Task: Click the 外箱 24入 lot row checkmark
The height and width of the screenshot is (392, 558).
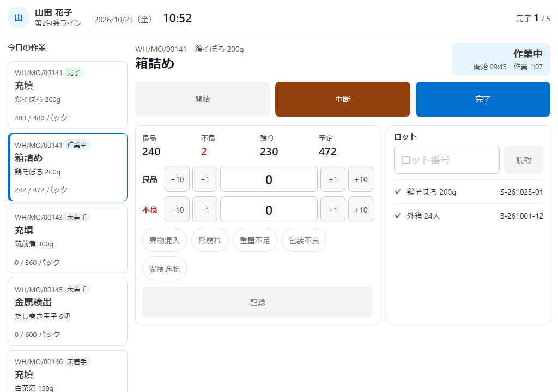Action: click(398, 216)
